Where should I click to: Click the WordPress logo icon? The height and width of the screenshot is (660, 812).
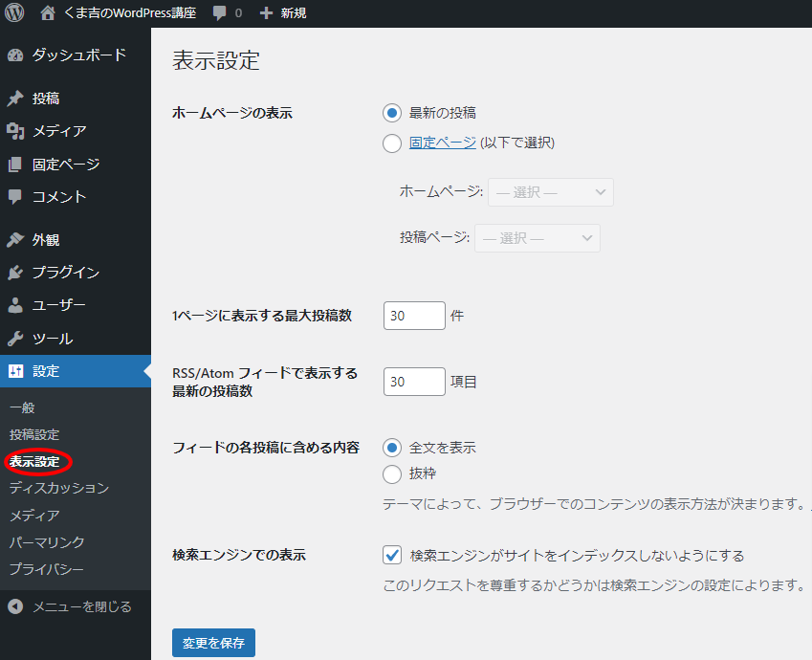point(14,13)
